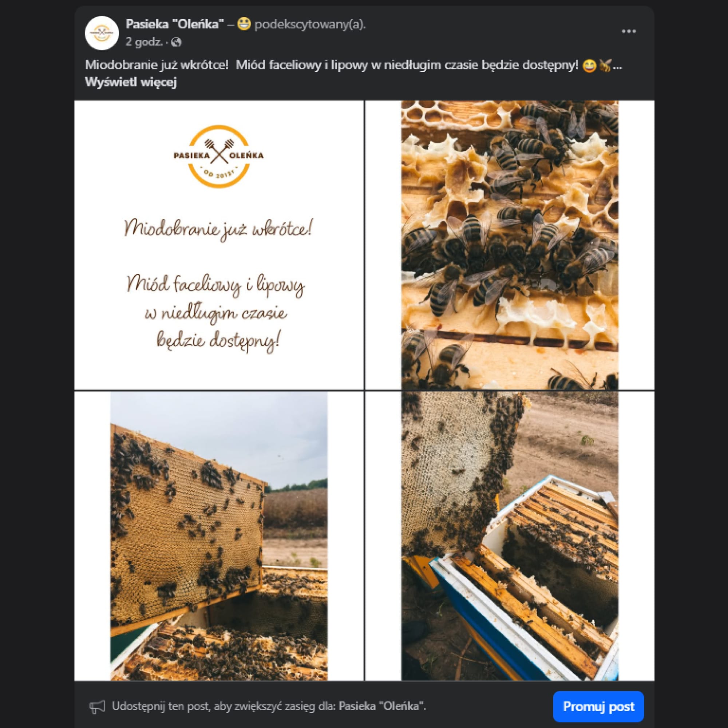Expand the post text with Wyświetl więcej
This screenshot has width=728, height=728.
131,82
